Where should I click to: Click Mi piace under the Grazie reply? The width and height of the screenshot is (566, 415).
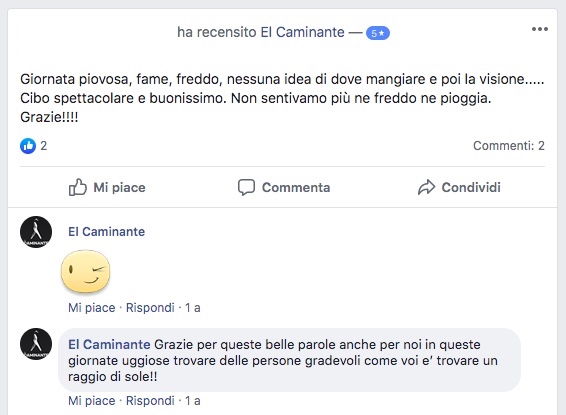pyautogui.click(x=92, y=401)
